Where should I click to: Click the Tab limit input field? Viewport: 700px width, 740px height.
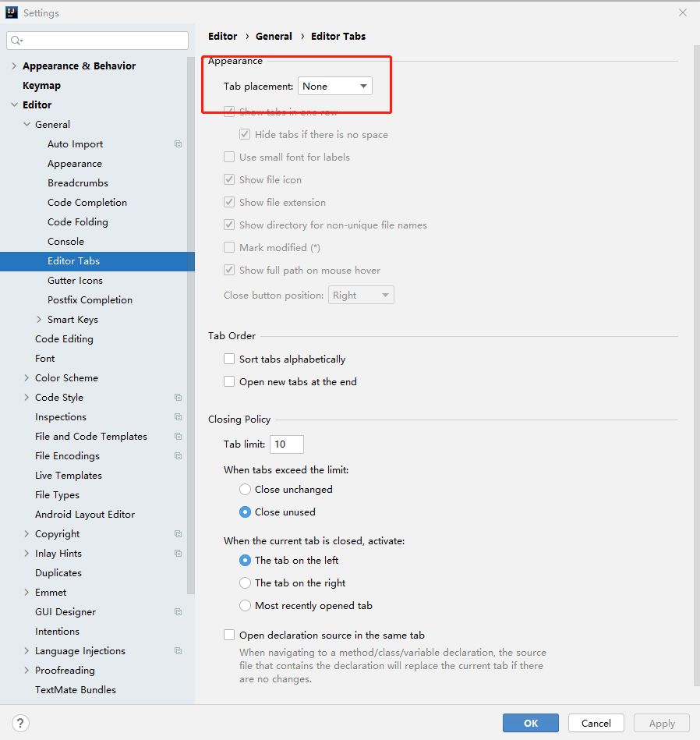(x=286, y=444)
